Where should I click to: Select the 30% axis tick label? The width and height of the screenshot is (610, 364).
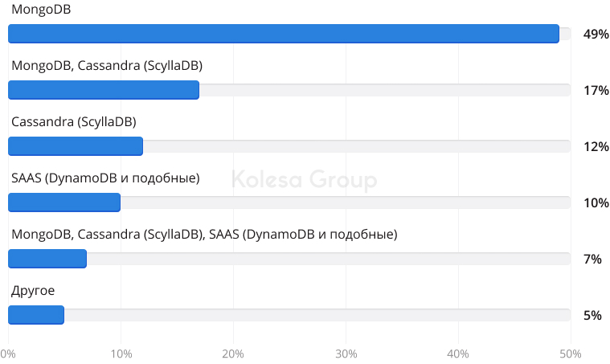(x=346, y=354)
